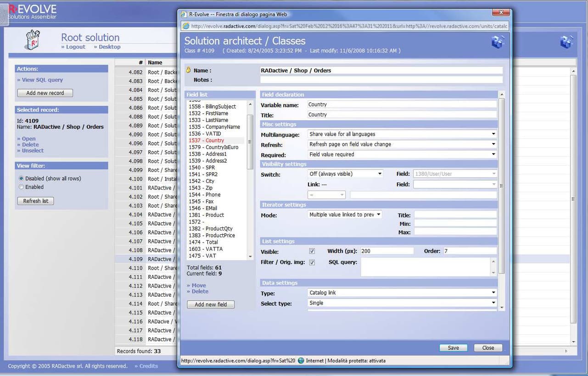Click the View SQL query link
The width and height of the screenshot is (588, 376).
[x=40, y=80]
